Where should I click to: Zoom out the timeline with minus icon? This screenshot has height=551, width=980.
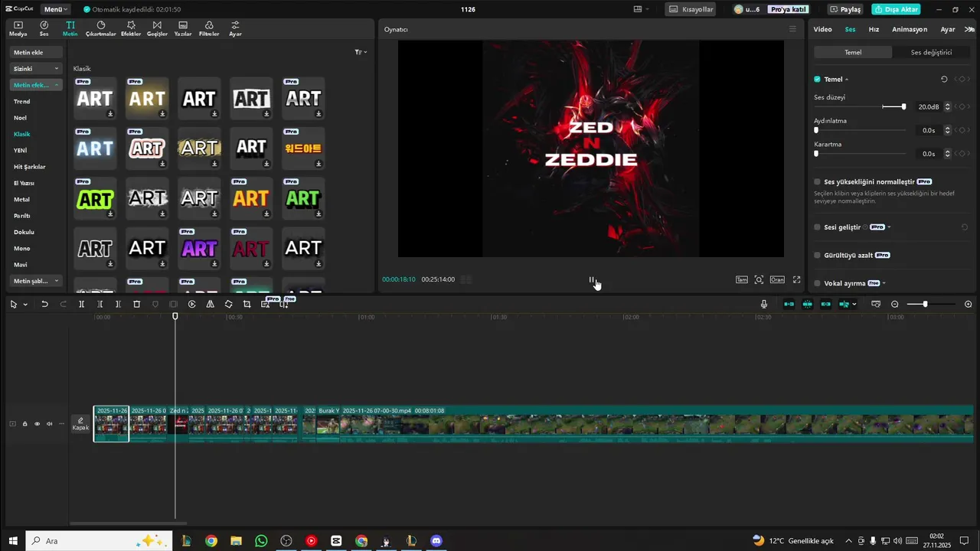(x=895, y=305)
